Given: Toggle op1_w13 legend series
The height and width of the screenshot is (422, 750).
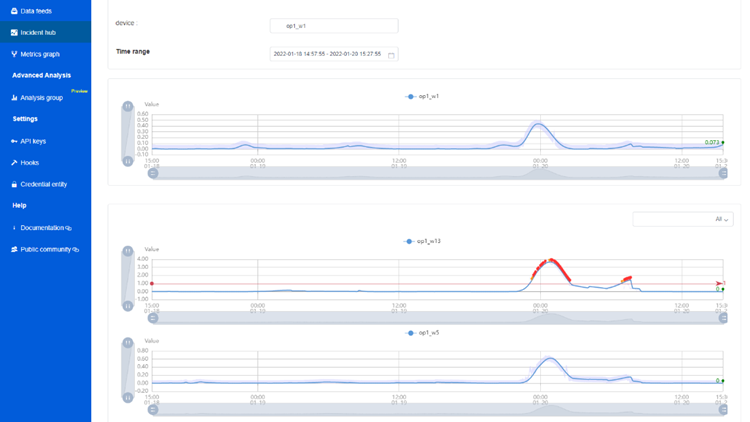Looking at the screenshot, I should tap(422, 241).
